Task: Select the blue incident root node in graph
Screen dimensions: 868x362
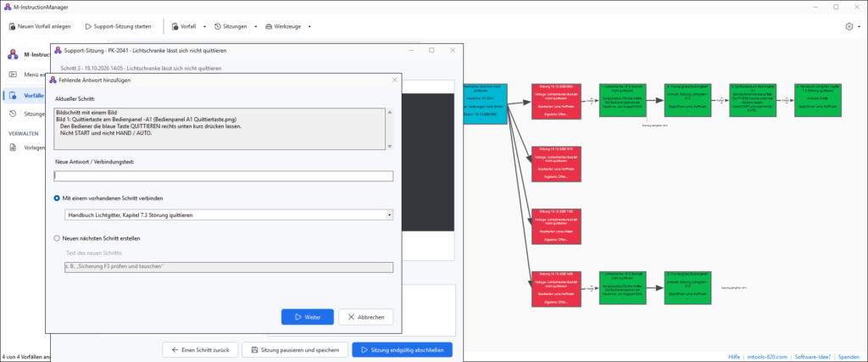Action: point(486,103)
